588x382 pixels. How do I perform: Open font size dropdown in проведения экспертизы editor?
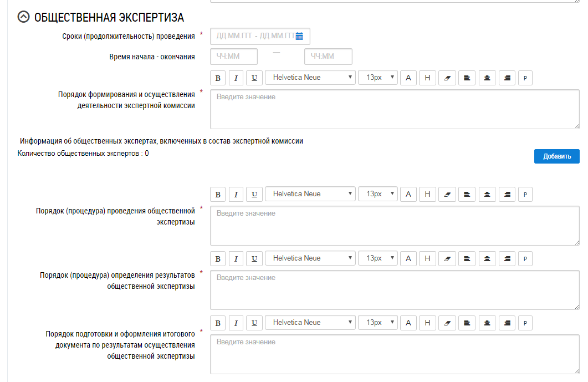(x=378, y=194)
